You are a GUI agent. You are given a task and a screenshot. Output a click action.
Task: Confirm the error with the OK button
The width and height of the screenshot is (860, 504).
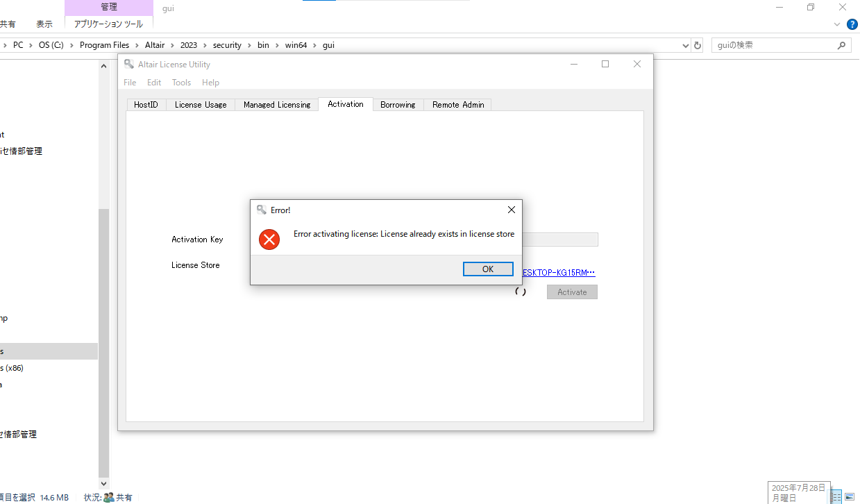tap(488, 269)
